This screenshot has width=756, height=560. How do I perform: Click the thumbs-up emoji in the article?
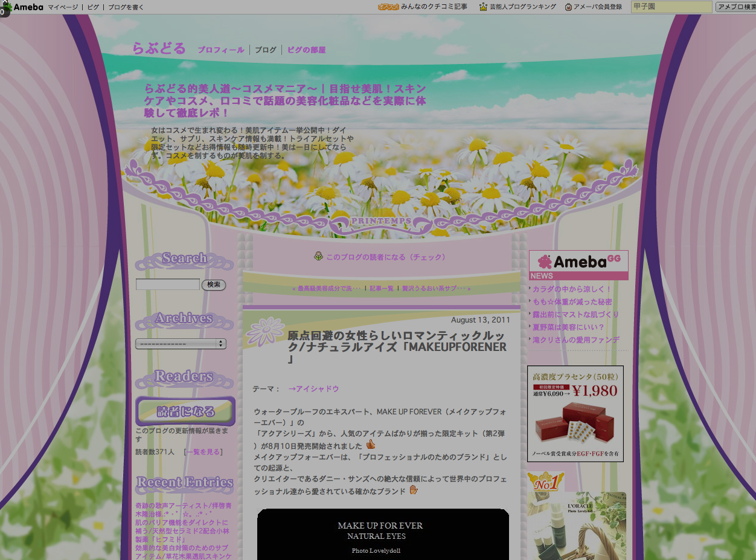tap(371, 445)
